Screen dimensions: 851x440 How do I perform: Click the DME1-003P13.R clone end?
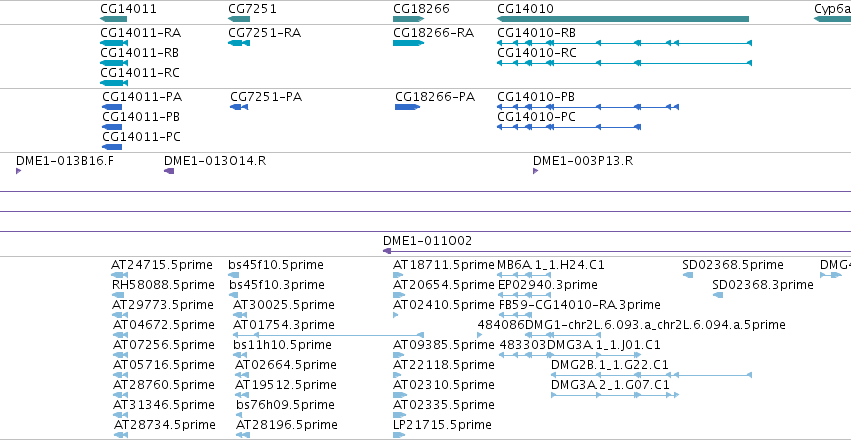(x=583, y=161)
